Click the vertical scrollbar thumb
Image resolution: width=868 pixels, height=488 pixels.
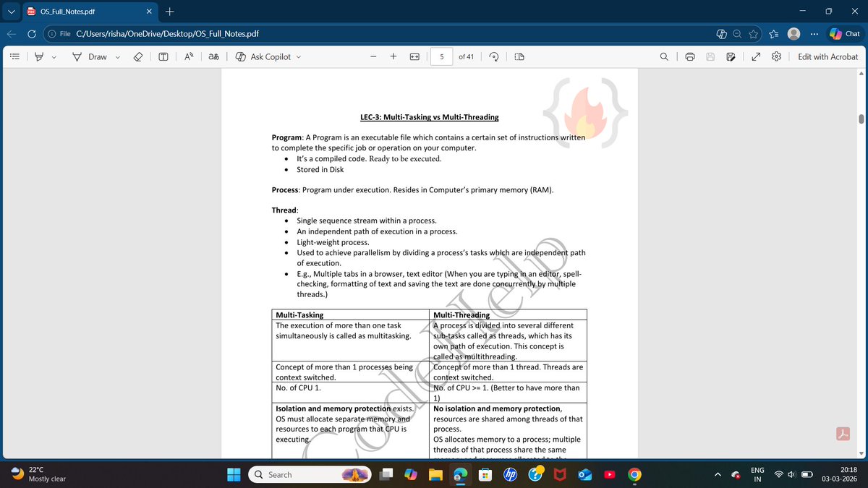click(861, 119)
